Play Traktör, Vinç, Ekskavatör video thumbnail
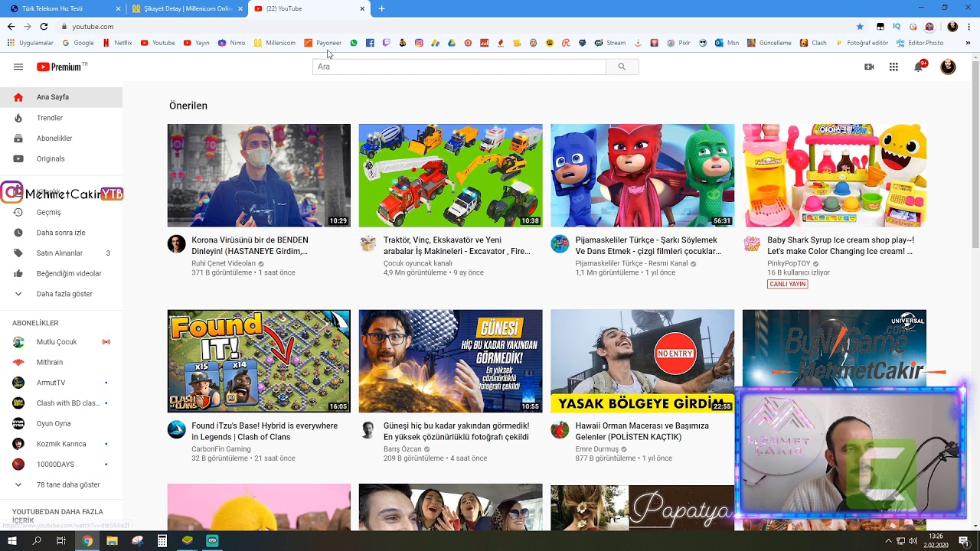980x551 pixels. pos(450,175)
